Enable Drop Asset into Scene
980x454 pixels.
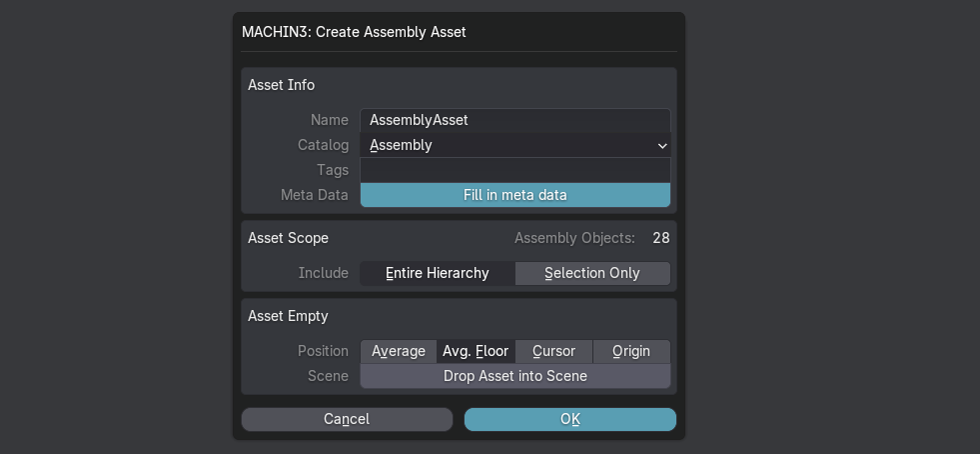tap(514, 376)
